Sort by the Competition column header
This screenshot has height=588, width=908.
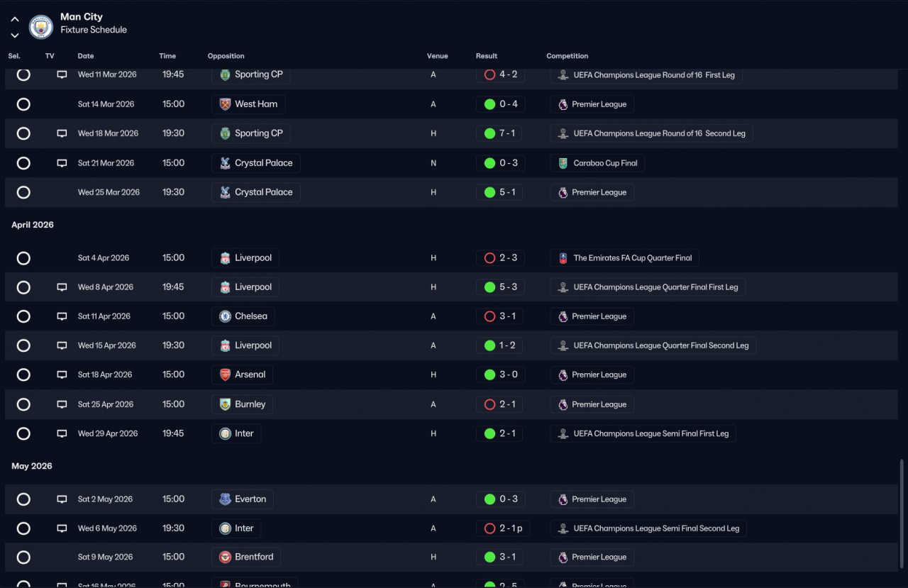pos(567,56)
